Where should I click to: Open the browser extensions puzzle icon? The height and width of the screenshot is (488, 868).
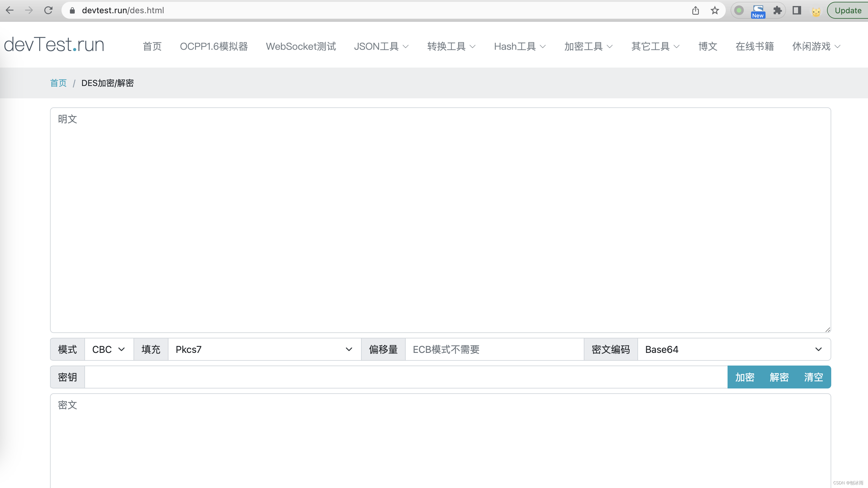777,10
